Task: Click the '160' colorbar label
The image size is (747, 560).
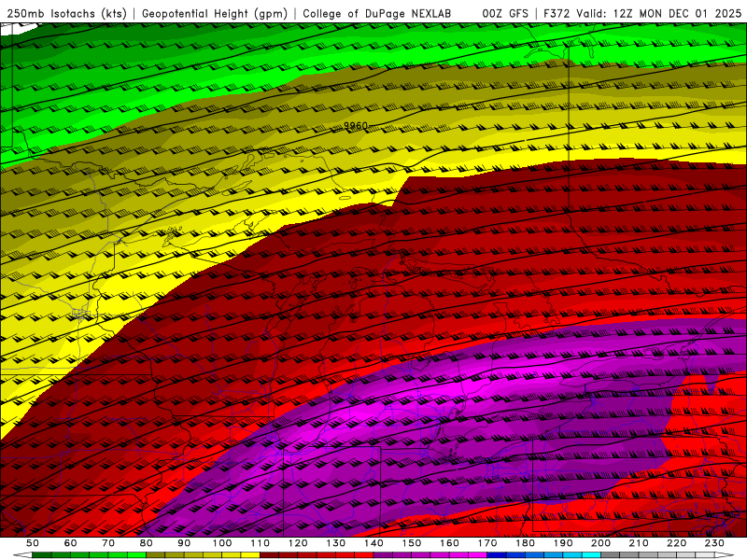Action: click(x=449, y=543)
